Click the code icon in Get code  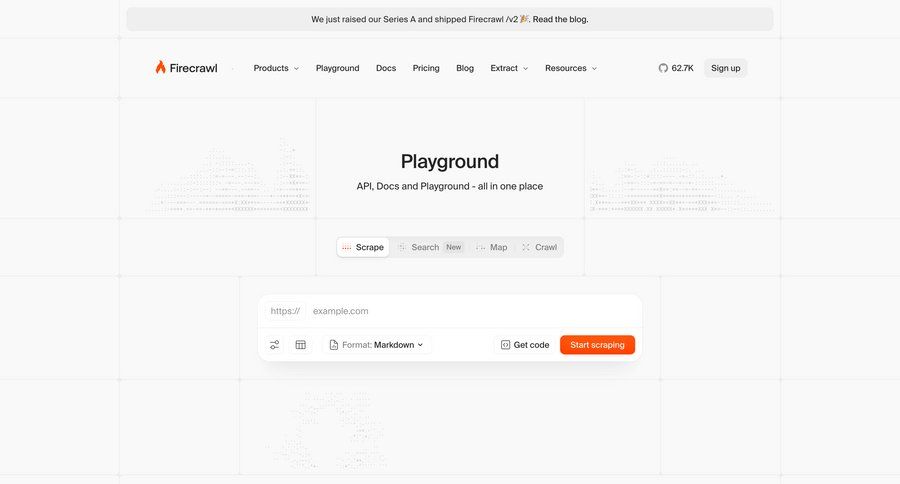505,345
